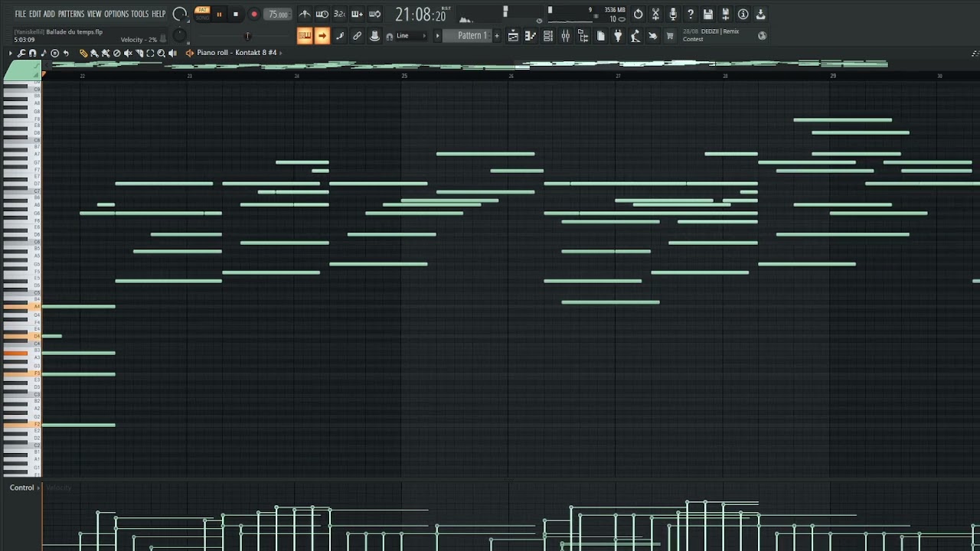Click the tempo tapper icon

635,36
